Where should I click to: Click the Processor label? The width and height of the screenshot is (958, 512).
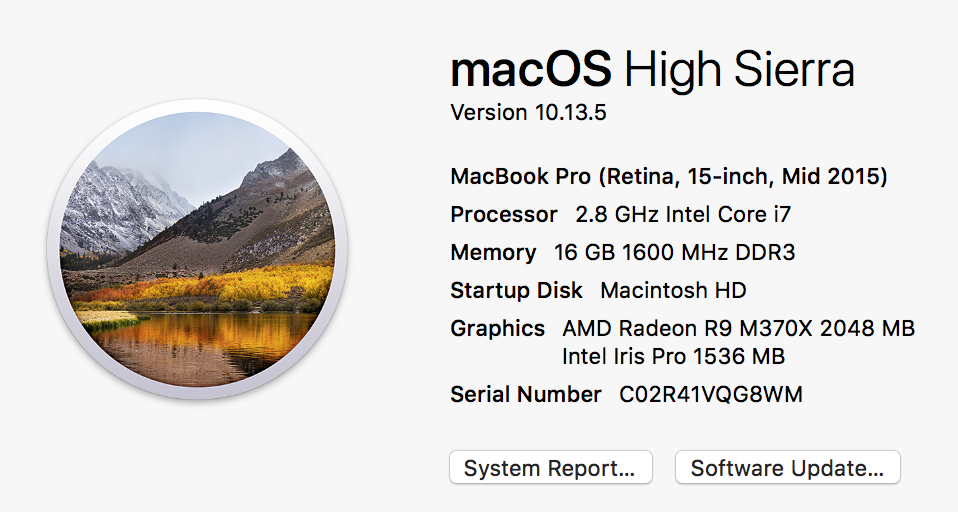[503, 214]
